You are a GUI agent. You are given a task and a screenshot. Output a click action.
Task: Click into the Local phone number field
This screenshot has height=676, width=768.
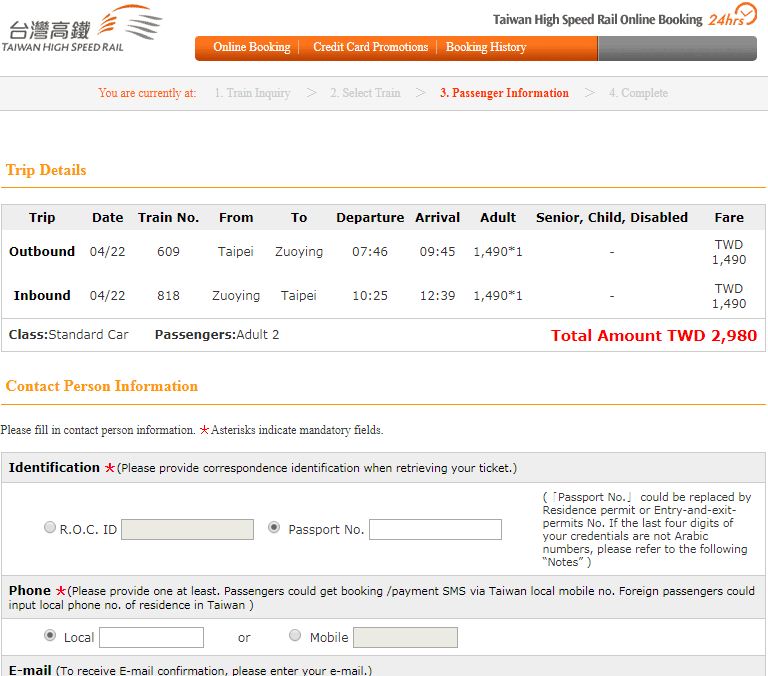pos(151,637)
